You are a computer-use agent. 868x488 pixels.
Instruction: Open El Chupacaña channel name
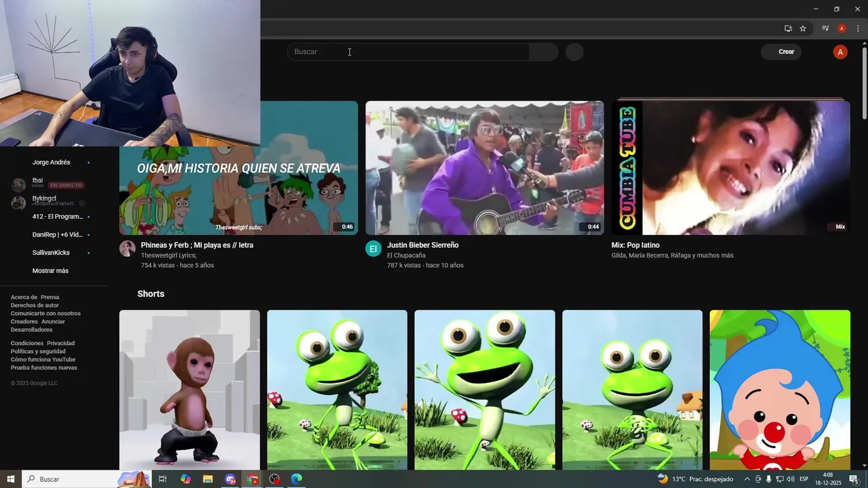tap(406, 256)
